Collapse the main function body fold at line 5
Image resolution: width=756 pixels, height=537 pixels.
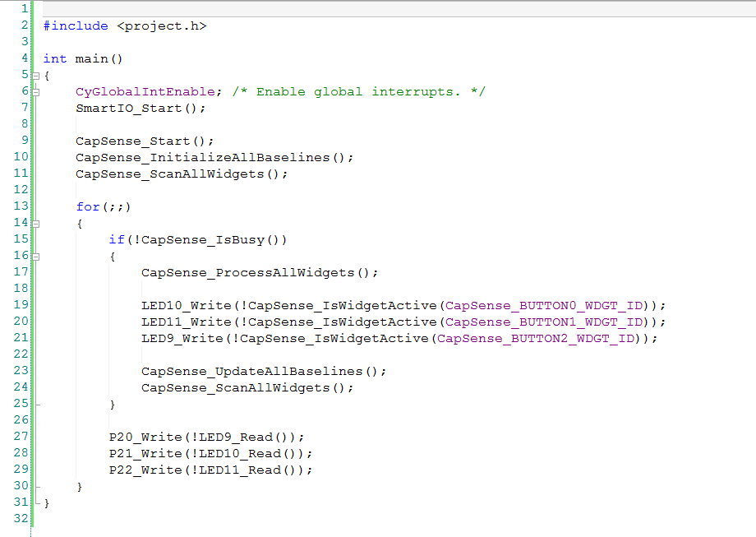(x=35, y=76)
